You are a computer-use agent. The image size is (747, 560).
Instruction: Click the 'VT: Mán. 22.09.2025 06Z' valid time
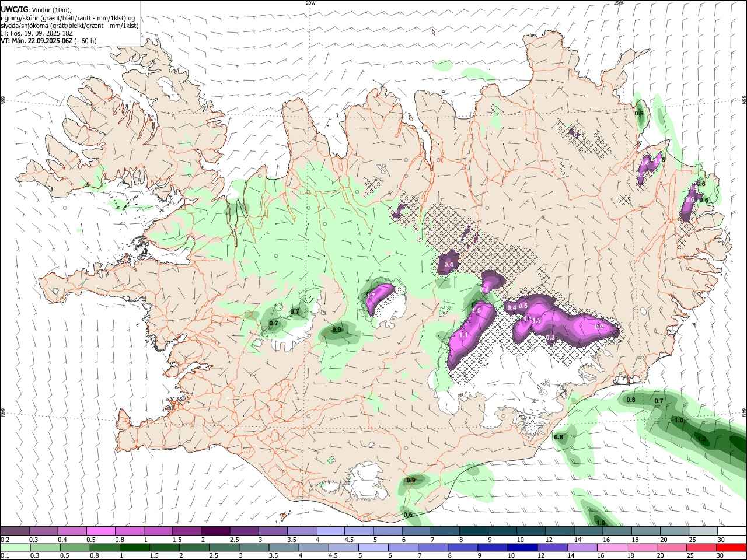click(x=37, y=41)
